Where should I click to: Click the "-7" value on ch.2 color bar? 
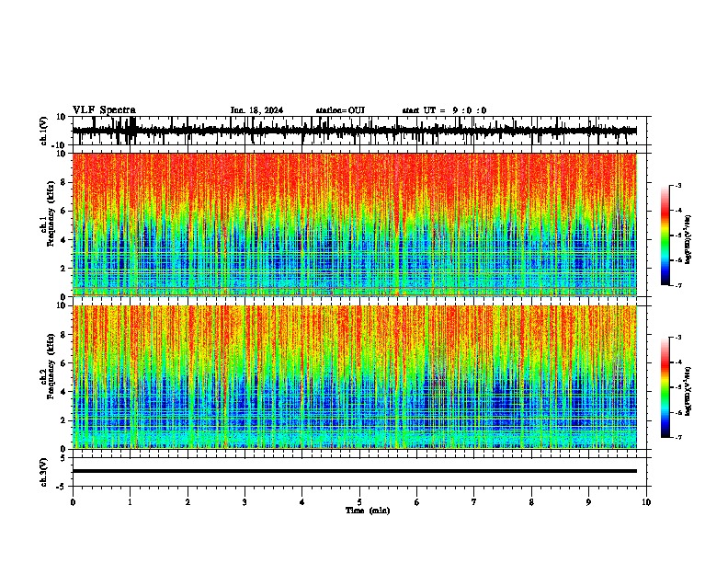[678, 437]
